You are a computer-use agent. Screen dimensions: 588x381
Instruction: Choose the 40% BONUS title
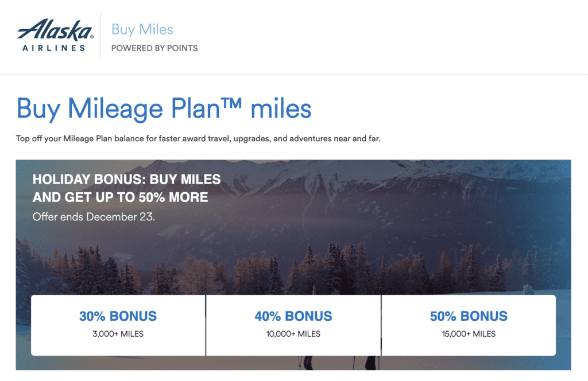tap(293, 316)
